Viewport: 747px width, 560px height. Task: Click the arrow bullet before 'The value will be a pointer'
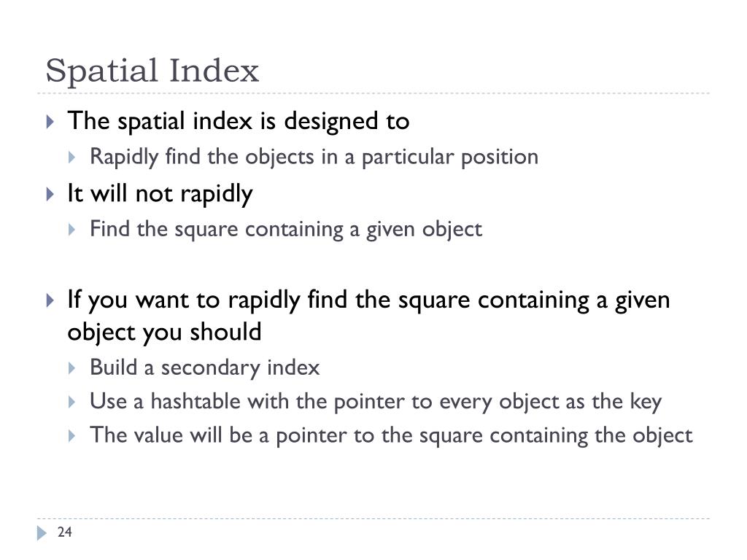[x=72, y=436]
